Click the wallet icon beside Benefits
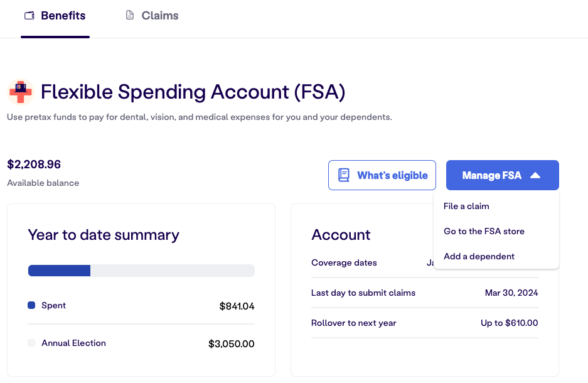 tap(29, 16)
